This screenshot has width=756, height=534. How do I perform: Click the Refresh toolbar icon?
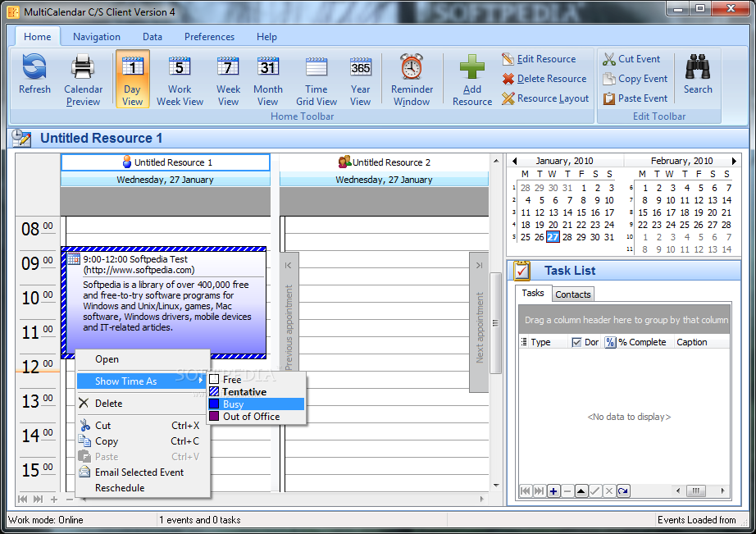[x=34, y=75]
